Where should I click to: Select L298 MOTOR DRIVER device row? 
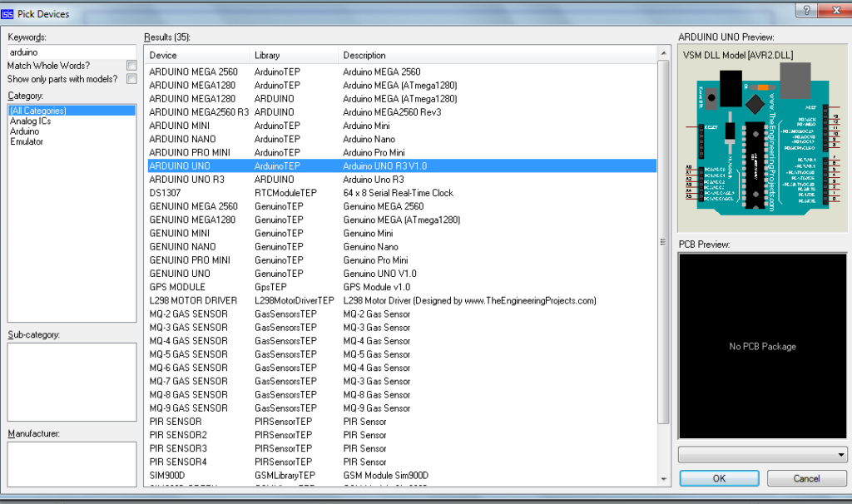pyautogui.click(x=193, y=300)
